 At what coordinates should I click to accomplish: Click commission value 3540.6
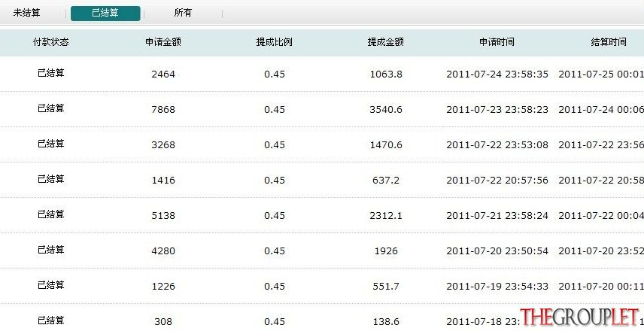[x=386, y=110]
